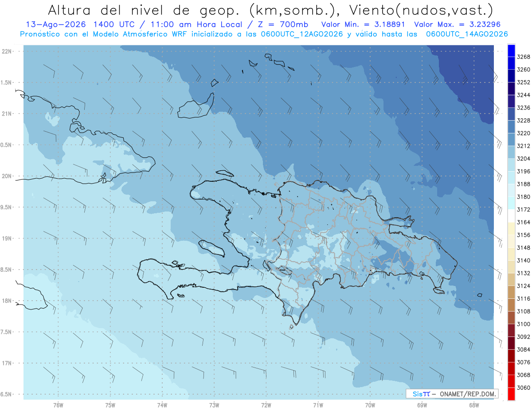Click the '3060' colorbar label
Screen dimensions: 532x411
click(x=524, y=388)
